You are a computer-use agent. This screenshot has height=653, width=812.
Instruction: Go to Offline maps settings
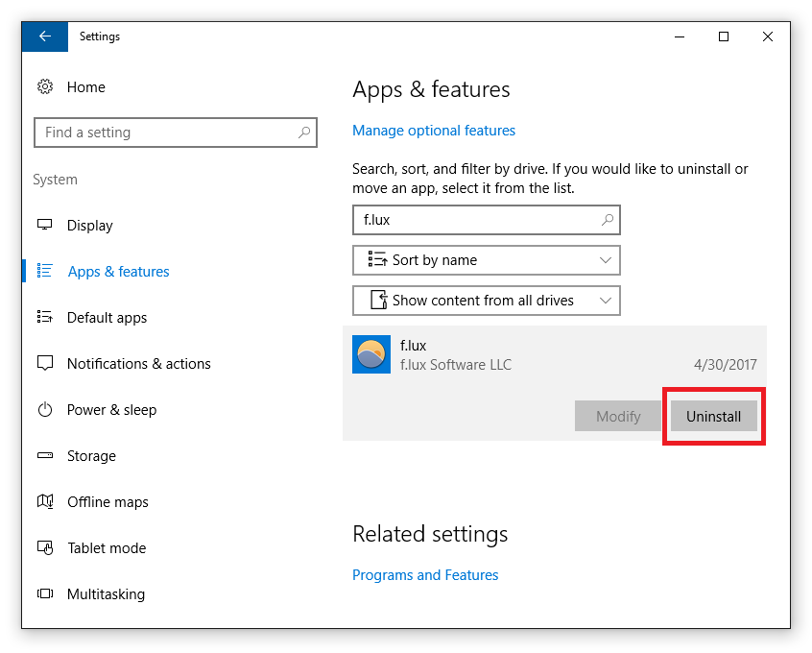[107, 502]
